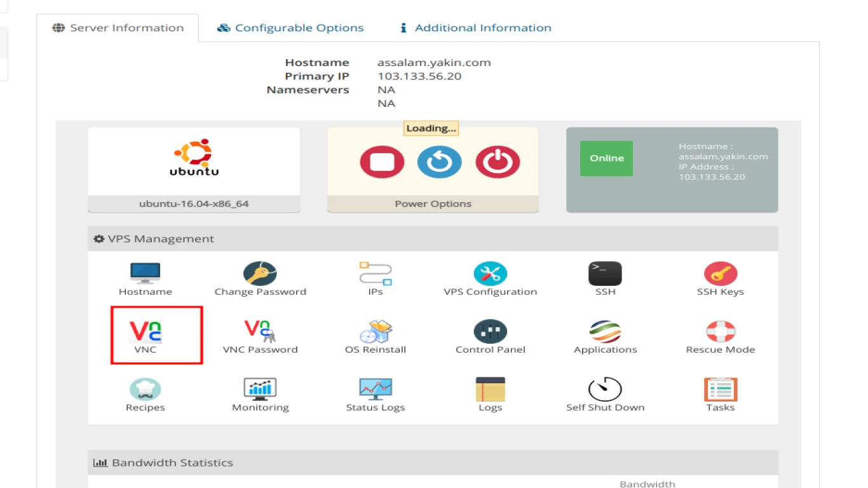Screen dimensions: 868x488
Task: Open the Recipes chef icon
Action: (146, 389)
